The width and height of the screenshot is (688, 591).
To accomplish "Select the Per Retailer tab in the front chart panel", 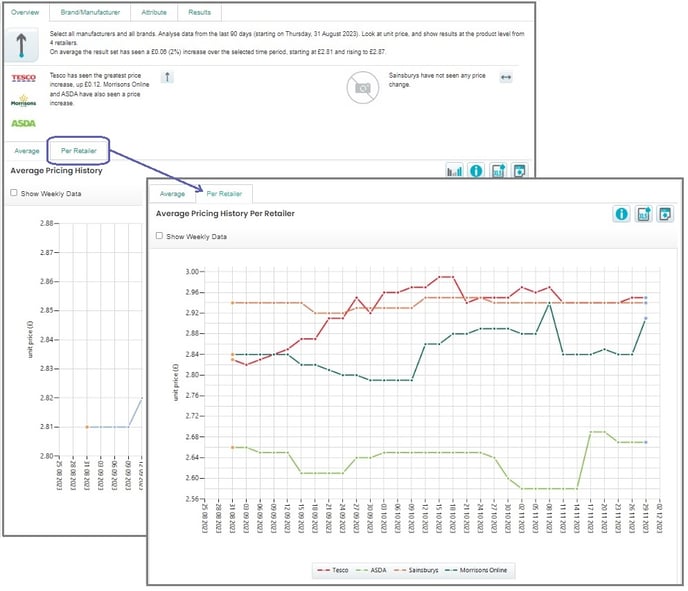I will point(224,194).
